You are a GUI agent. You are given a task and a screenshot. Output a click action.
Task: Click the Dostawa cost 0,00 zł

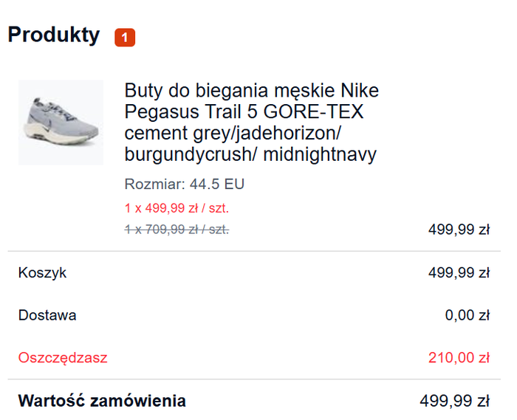click(467, 315)
